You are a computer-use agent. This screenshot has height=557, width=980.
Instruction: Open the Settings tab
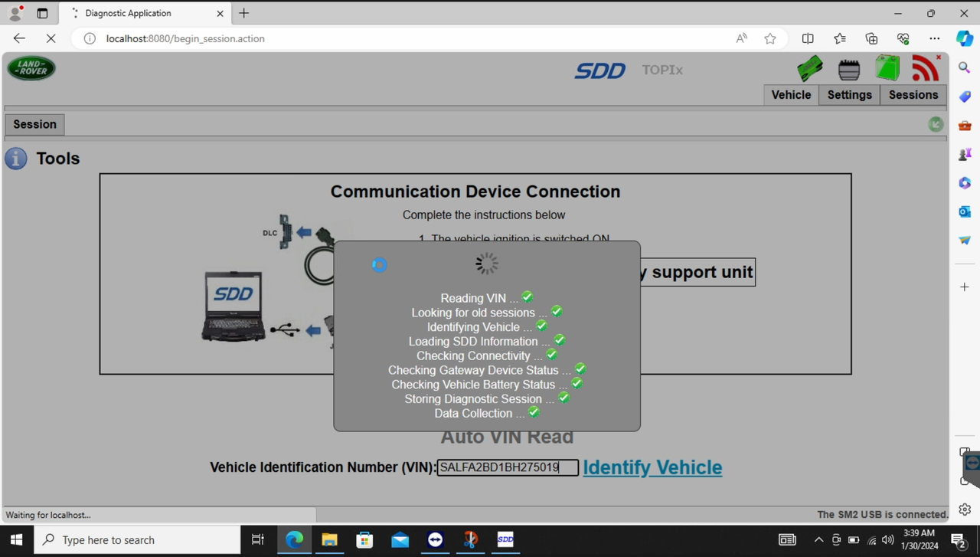coord(849,94)
